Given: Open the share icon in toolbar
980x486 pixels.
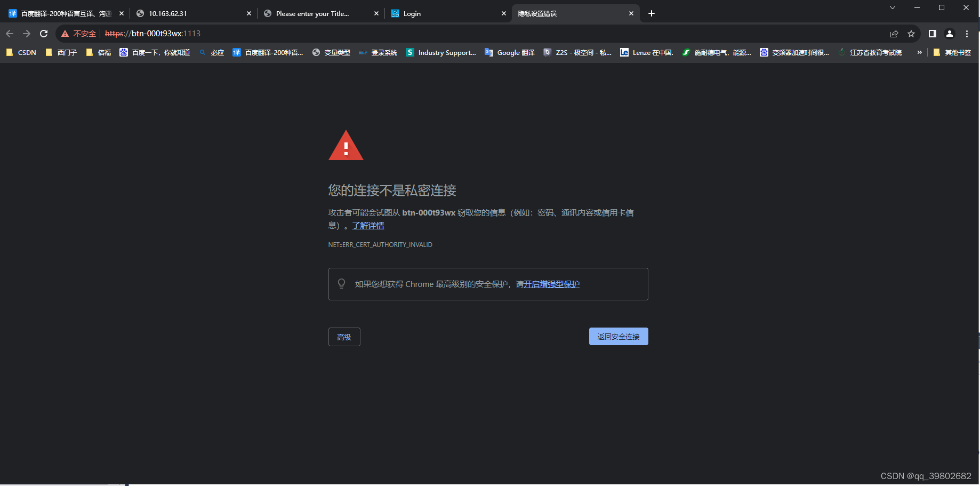Looking at the screenshot, I should [x=894, y=33].
